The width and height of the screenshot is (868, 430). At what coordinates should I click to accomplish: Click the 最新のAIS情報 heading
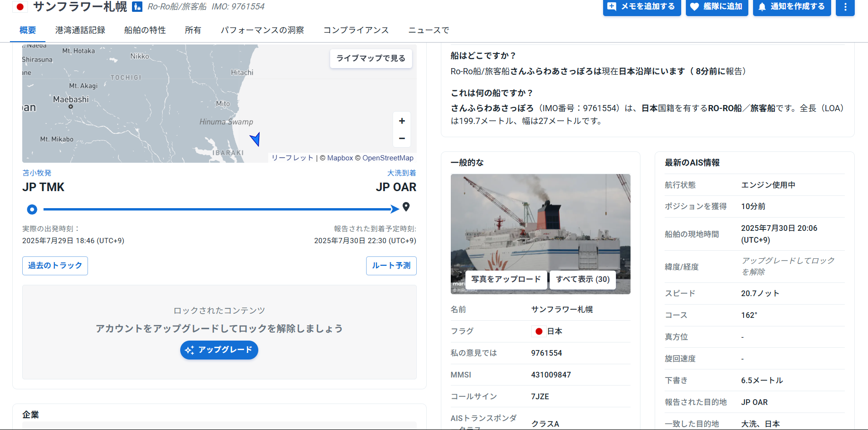point(692,163)
